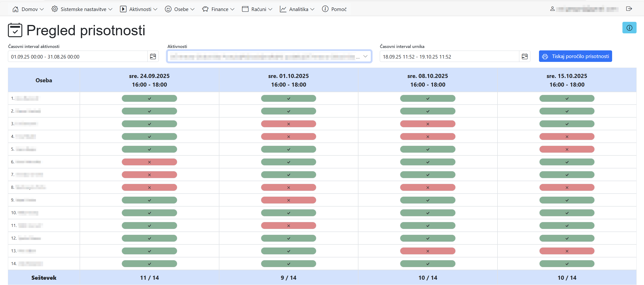Open the Računi menu

pos(257,9)
